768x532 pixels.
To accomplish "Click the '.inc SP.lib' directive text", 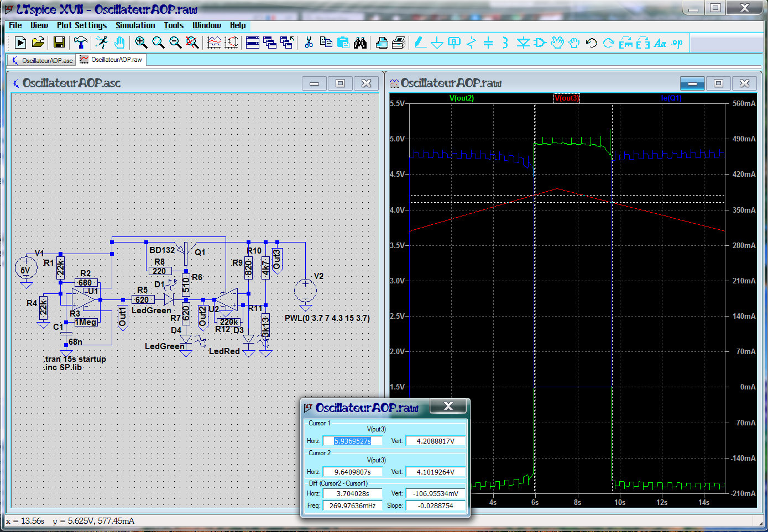I will (62, 367).
